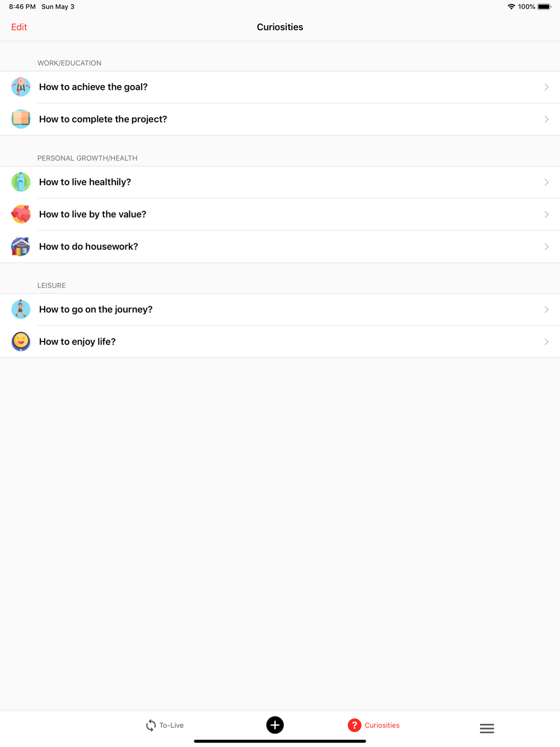Click the hearts icon beside live by the value

tap(21, 214)
